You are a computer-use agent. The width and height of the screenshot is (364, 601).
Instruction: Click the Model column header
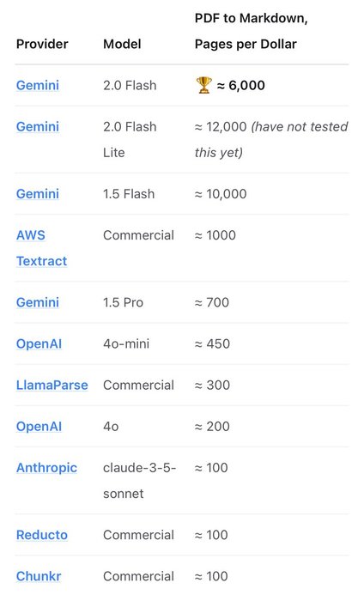[122, 44]
